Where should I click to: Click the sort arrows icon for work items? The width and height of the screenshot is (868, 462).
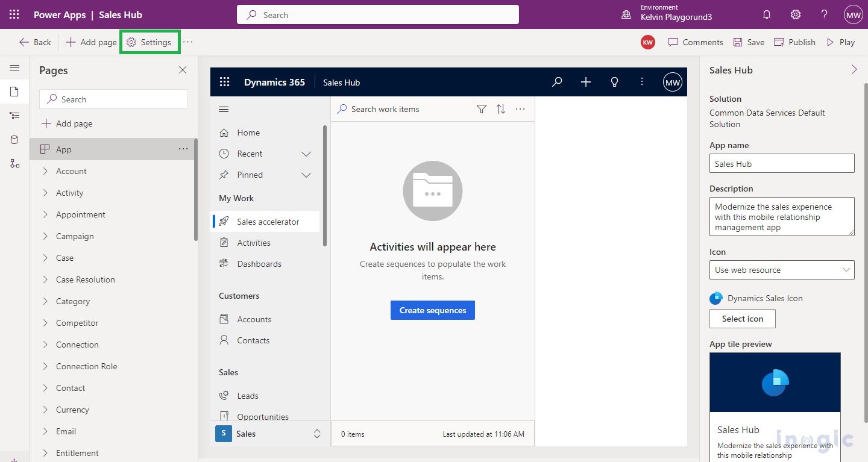coord(501,109)
